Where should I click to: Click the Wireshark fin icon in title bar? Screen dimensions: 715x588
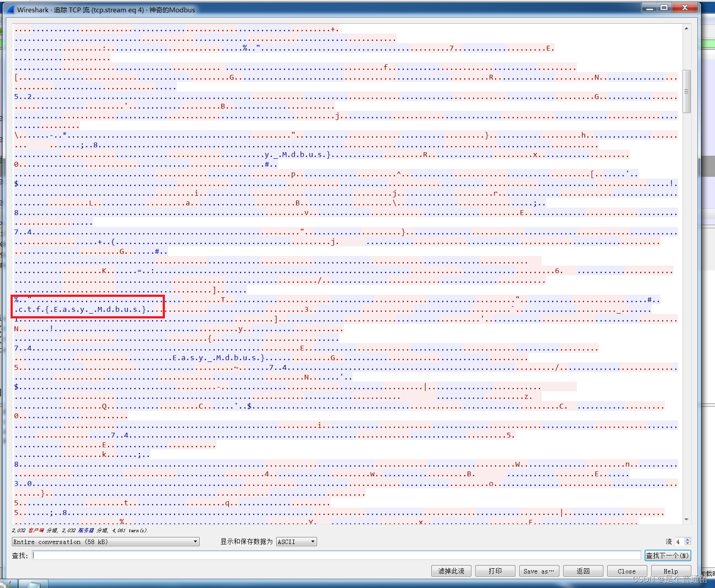[11, 10]
